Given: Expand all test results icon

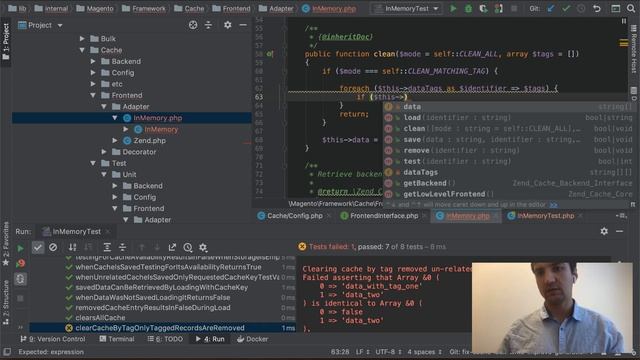Looking at the screenshot, I should click(x=107, y=247).
